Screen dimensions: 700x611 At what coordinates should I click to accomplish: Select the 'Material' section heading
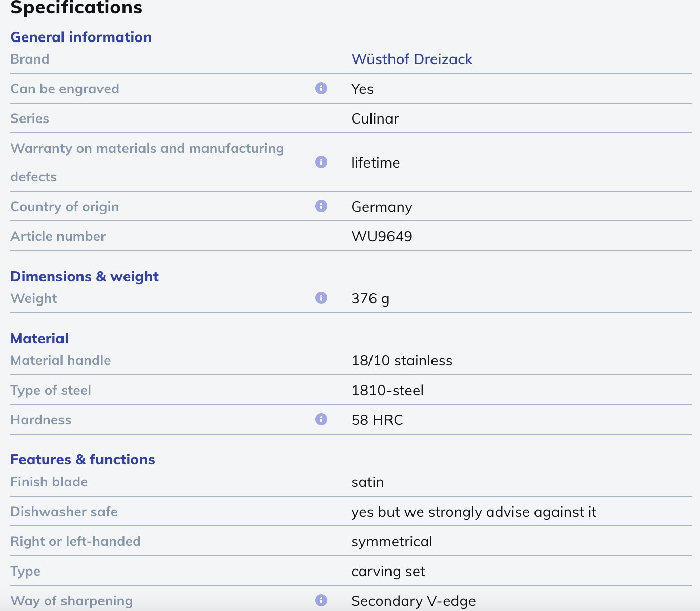[x=39, y=338]
